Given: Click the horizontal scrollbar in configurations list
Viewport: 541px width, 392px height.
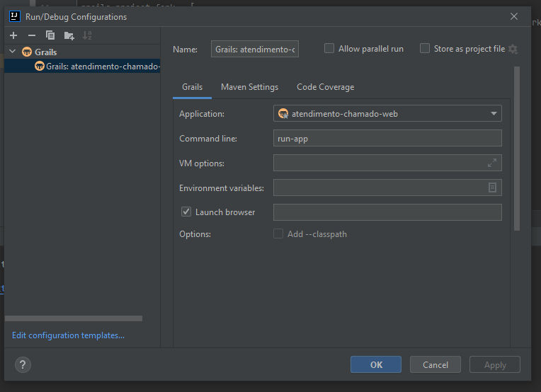Looking at the screenshot, I should 74,318.
